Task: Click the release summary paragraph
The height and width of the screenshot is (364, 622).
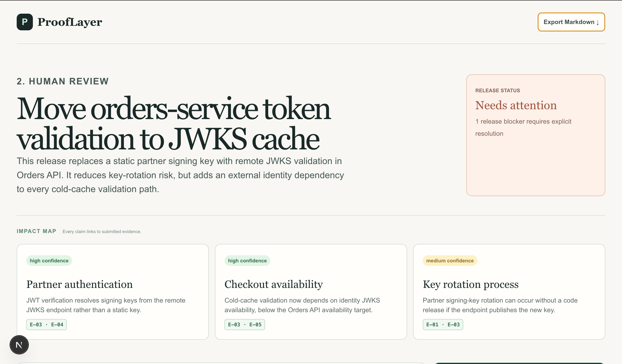Action: pos(180,175)
